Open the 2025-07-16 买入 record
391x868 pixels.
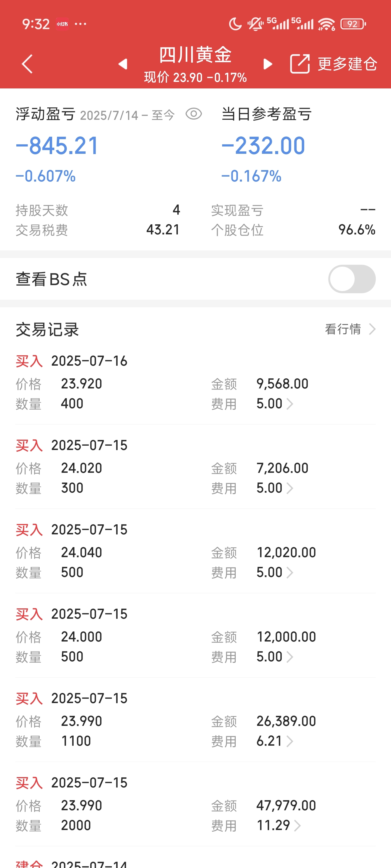tap(195, 382)
